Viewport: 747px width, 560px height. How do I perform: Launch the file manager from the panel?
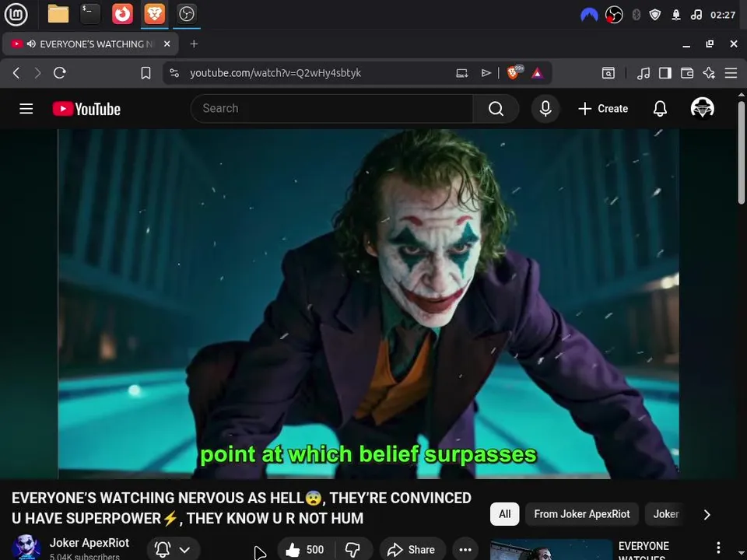[x=58, y=14]
